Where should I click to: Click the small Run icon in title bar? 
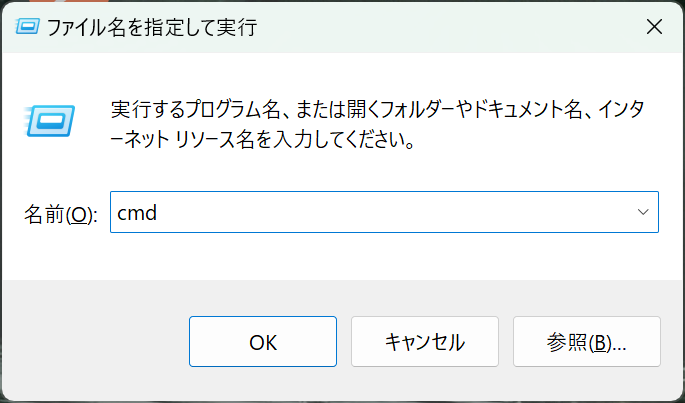(x=28, y=27)
